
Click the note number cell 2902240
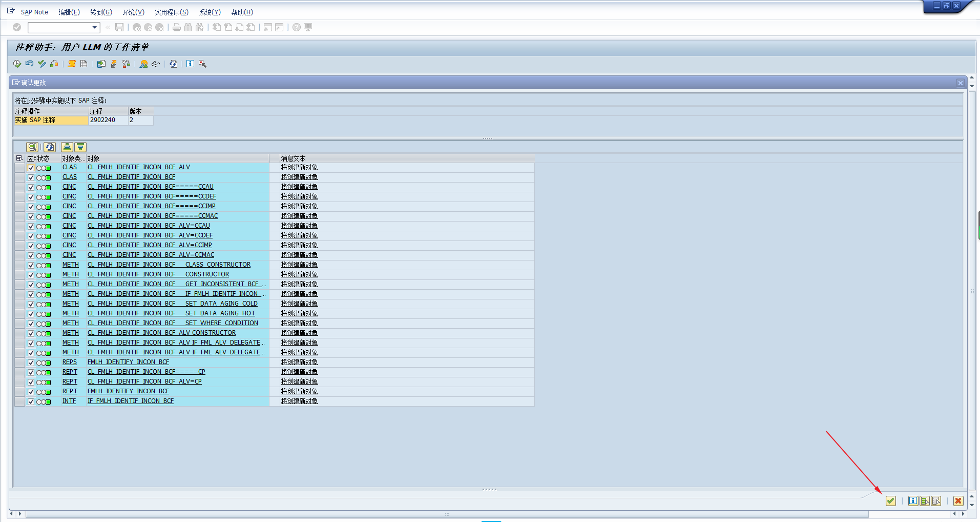[108, 120]
